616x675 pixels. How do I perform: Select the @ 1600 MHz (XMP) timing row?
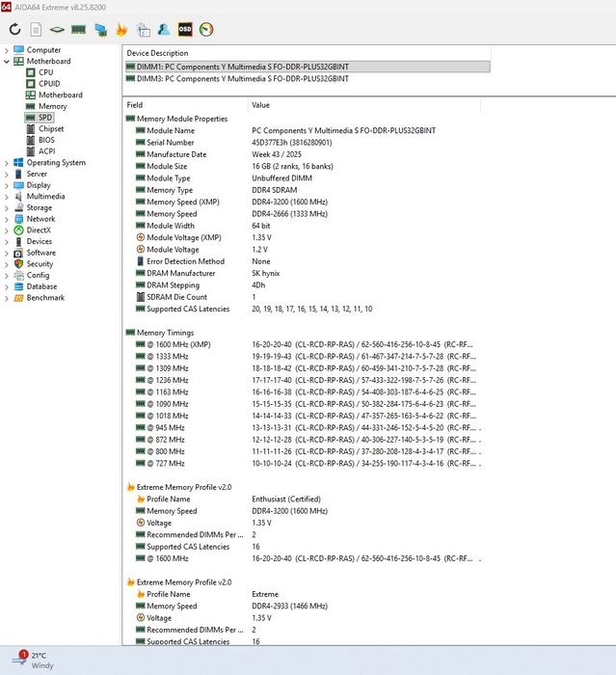pyautogui.click(x=302, y=344)
